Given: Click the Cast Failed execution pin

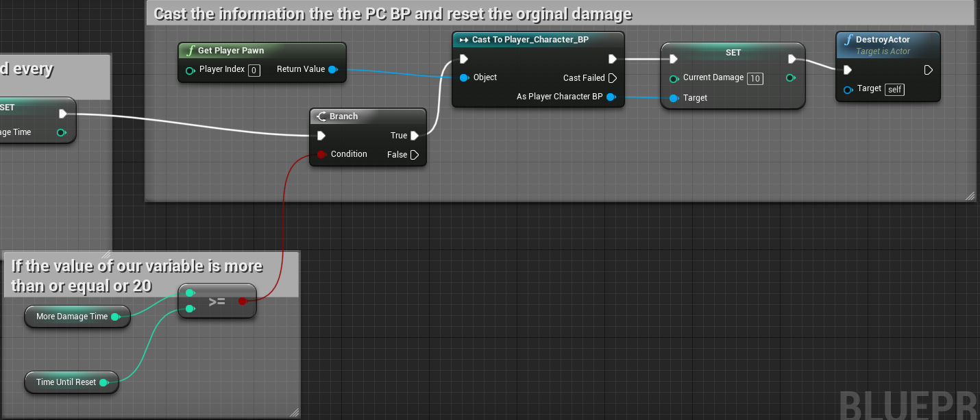Looking at the screenshot, I should [x=613, y=78].
